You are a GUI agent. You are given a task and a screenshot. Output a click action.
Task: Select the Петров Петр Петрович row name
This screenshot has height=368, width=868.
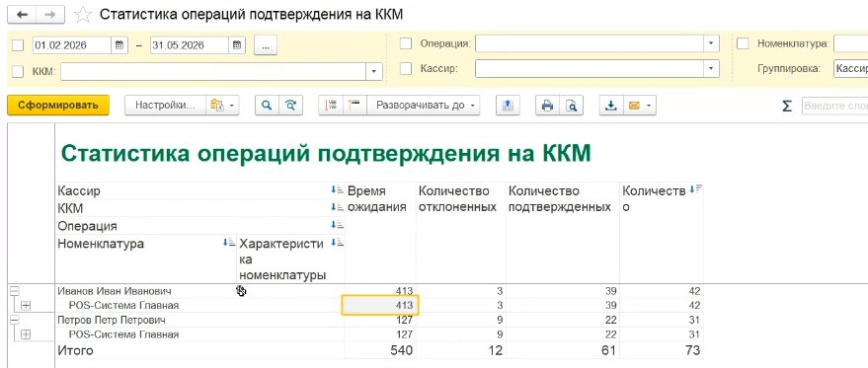click(112, 320)
